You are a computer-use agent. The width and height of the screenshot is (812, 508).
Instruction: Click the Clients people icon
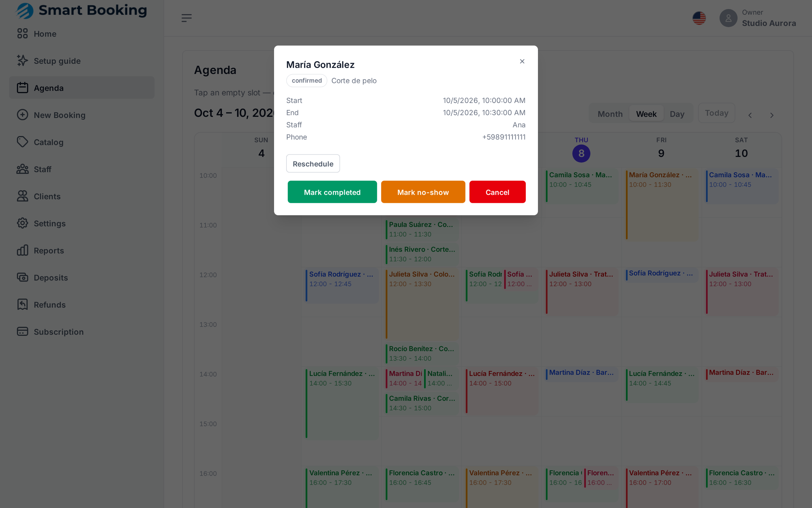coord(23,196)
